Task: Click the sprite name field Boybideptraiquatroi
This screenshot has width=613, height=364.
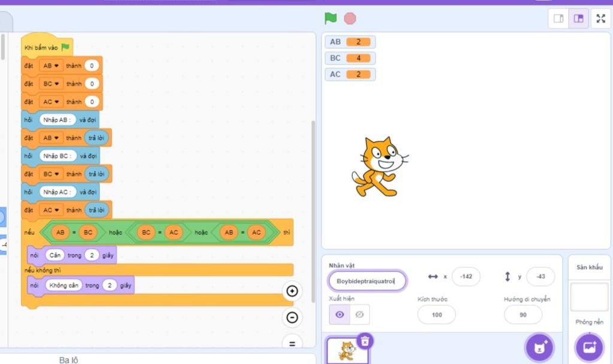Action: click(x=367, y=281)
